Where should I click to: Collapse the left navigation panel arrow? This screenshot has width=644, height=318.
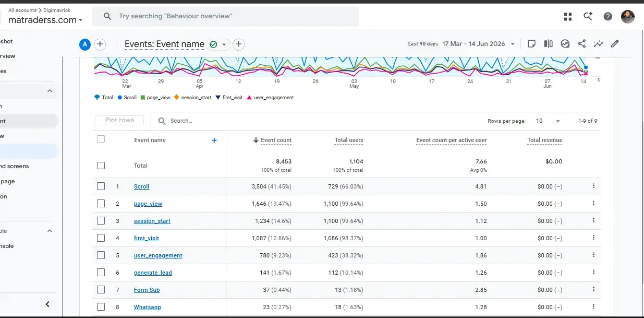[47, 304]
